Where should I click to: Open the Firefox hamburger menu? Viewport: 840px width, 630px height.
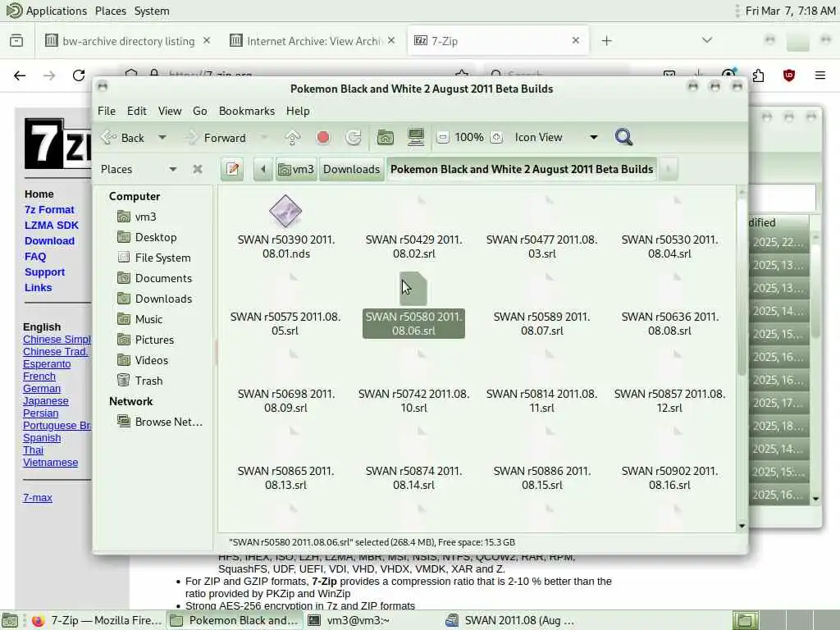click(820, 75)
